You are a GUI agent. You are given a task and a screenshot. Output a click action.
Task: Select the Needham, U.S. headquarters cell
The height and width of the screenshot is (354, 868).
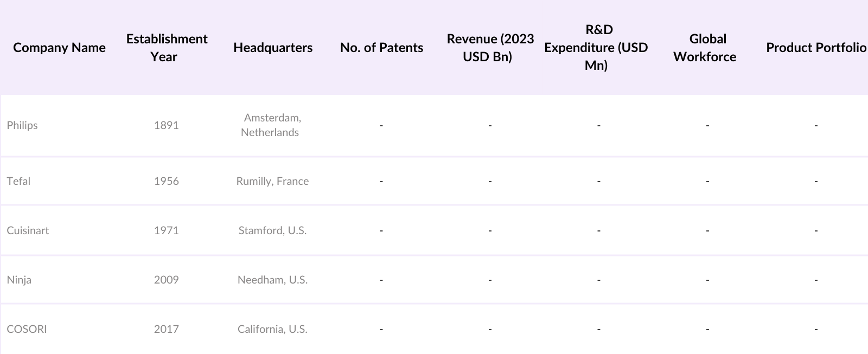(272, 280)
